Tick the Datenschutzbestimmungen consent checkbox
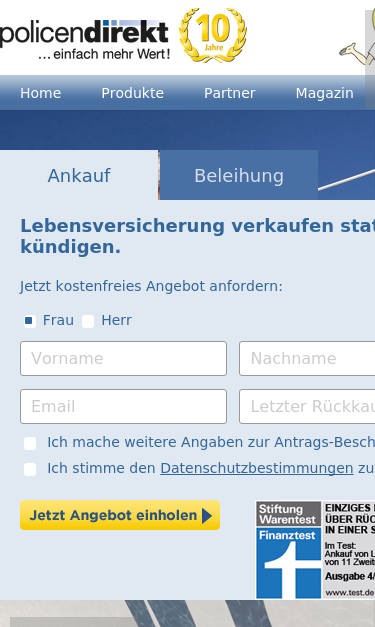Screen dimensions: 375x627 click(x=30, y=469)
